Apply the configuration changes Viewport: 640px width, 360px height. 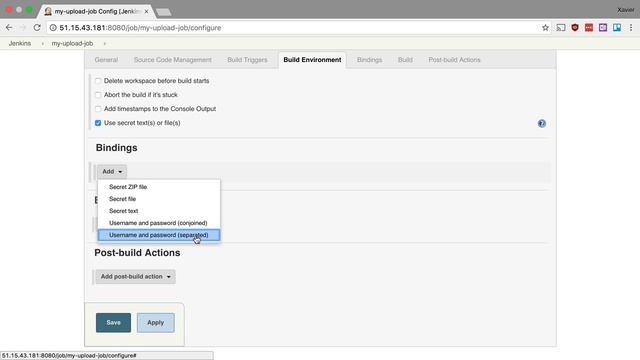click(x=156, y=322)
